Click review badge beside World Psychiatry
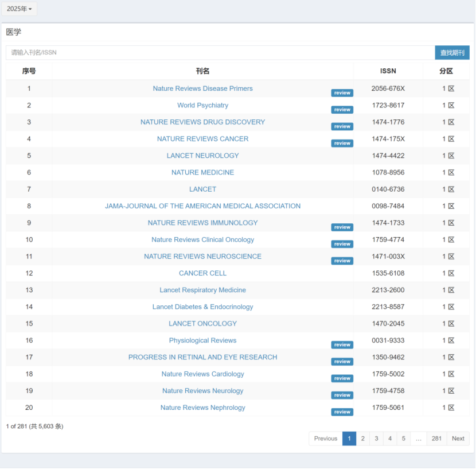The width and height of the screenshot is (476, 473). (342, 110)
